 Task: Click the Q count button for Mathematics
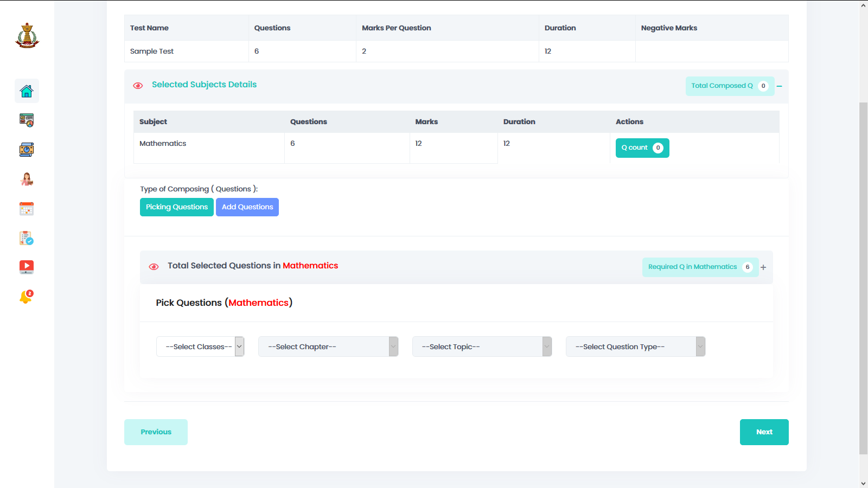tap(642, 148)
